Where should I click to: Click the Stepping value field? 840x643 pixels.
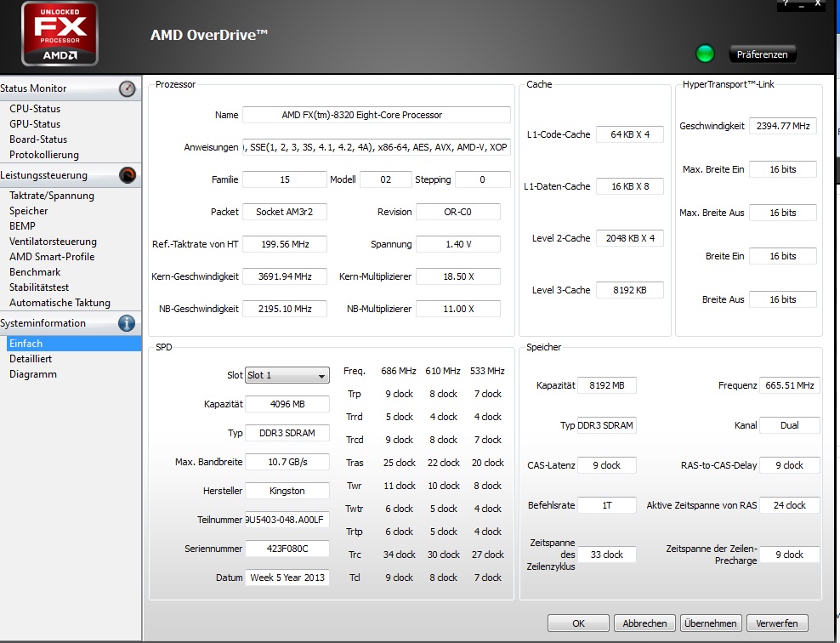coord(482,179)
